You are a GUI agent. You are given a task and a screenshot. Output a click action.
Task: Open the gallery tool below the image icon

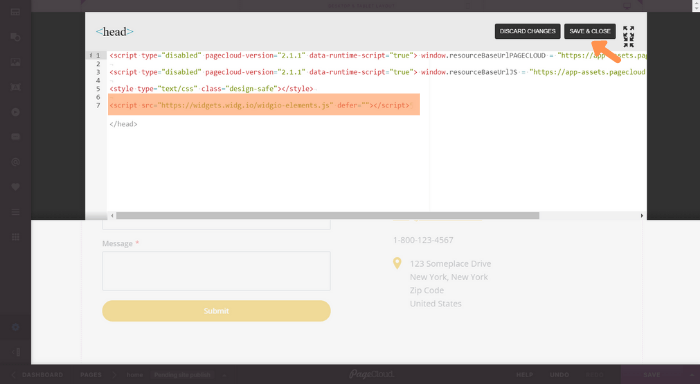(15, 87)
